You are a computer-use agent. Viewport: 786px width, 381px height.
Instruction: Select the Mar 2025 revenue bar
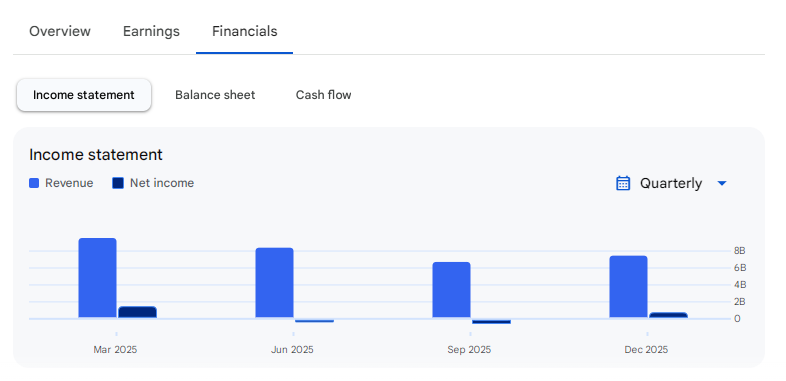97,278
